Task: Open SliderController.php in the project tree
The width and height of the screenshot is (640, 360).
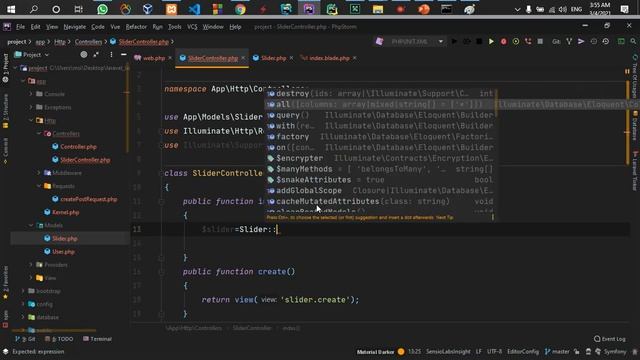Action: pyautogui.click(x=84, y=160)
